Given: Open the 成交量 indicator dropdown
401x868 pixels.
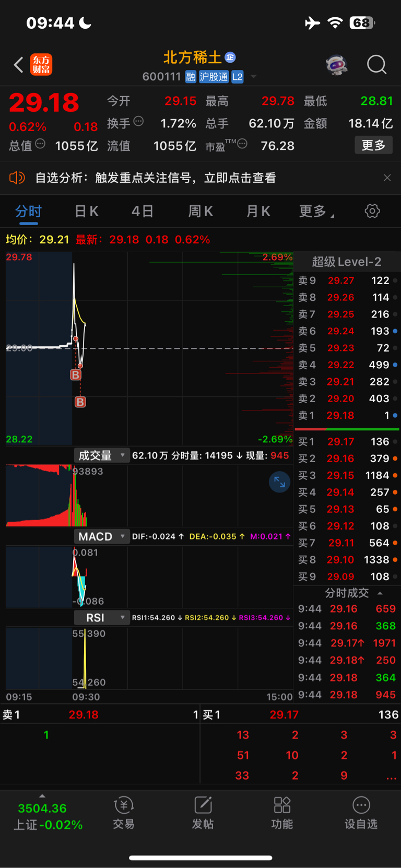Looking at the screenshot, I should pos(101,455).
